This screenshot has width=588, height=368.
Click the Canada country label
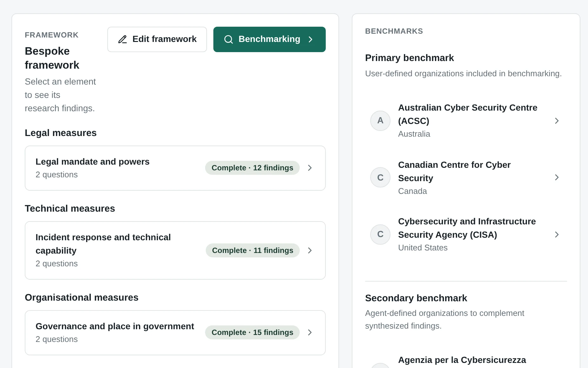412,191
